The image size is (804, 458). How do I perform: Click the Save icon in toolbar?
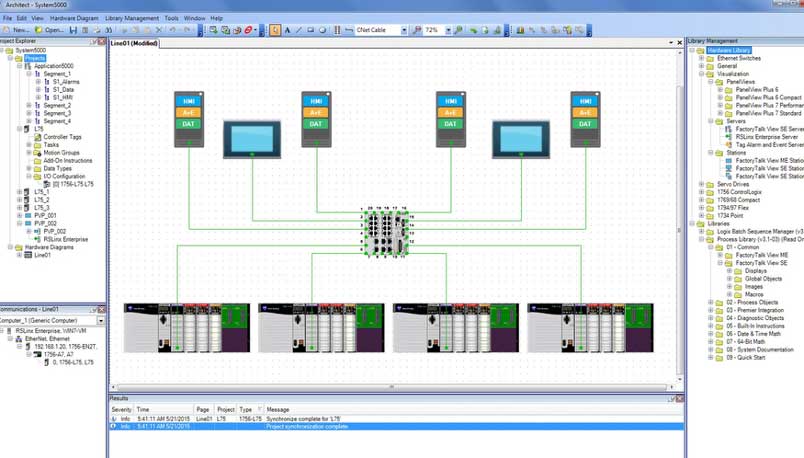pyautogui.click(x=72, y=30)
